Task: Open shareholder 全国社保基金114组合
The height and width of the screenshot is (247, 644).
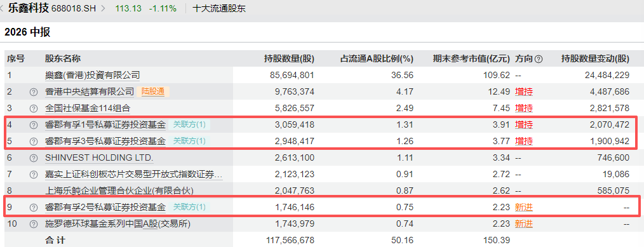Action: point(88,109)
